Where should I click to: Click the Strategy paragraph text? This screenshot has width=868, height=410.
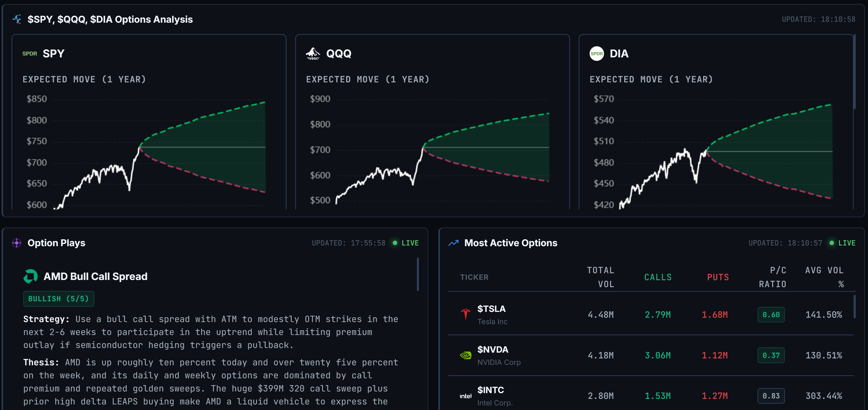click(211, 332)
